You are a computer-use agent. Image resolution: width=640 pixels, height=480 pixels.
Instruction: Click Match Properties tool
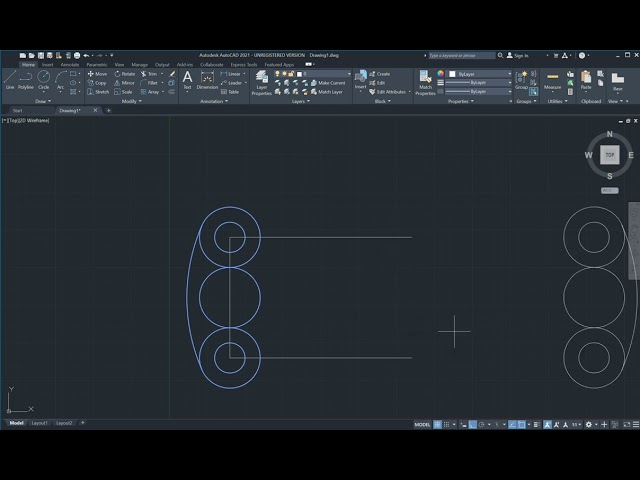pos(425,83)
